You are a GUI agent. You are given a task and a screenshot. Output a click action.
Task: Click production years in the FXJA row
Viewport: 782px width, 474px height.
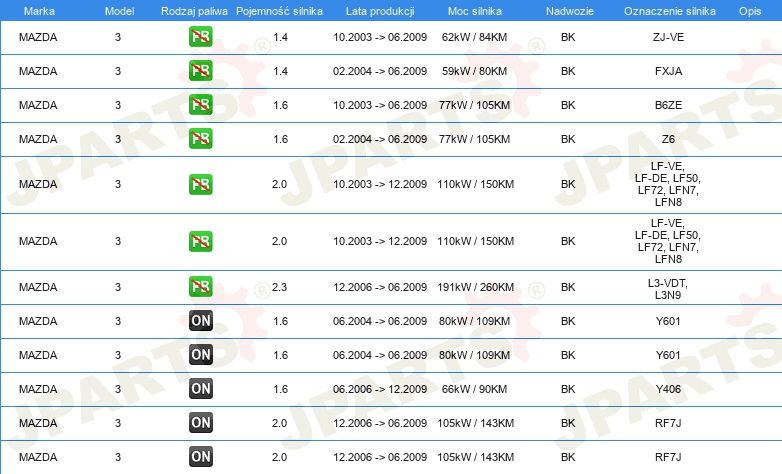click(x=380, y=71)
